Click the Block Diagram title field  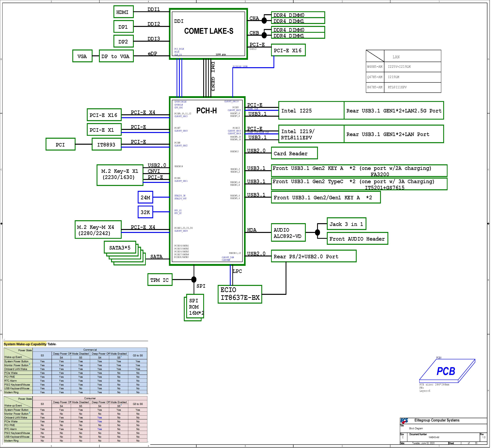[x=416, y=428]
